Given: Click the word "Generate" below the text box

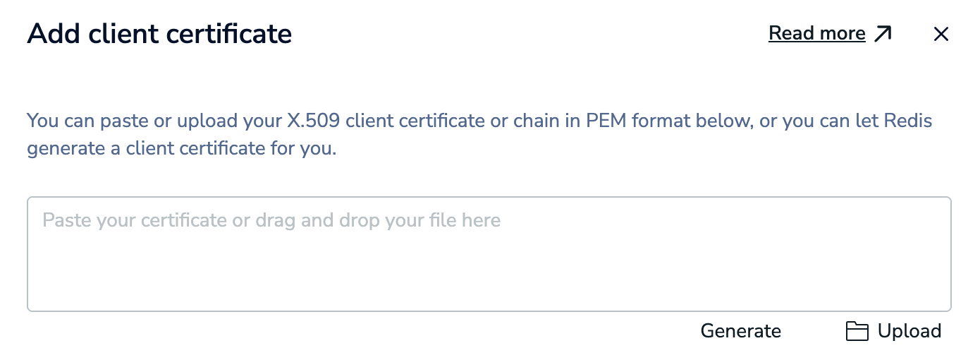Looking at the screenshot, I should 740,332.
